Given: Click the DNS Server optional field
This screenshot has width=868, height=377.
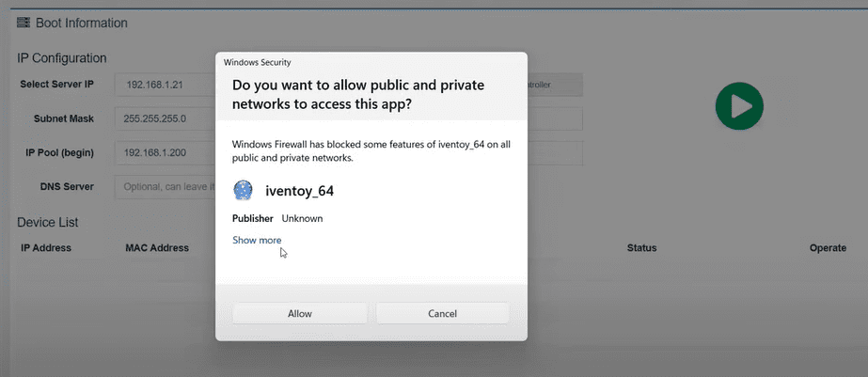Looking at the screenshot, I should (x=166, y=187).
